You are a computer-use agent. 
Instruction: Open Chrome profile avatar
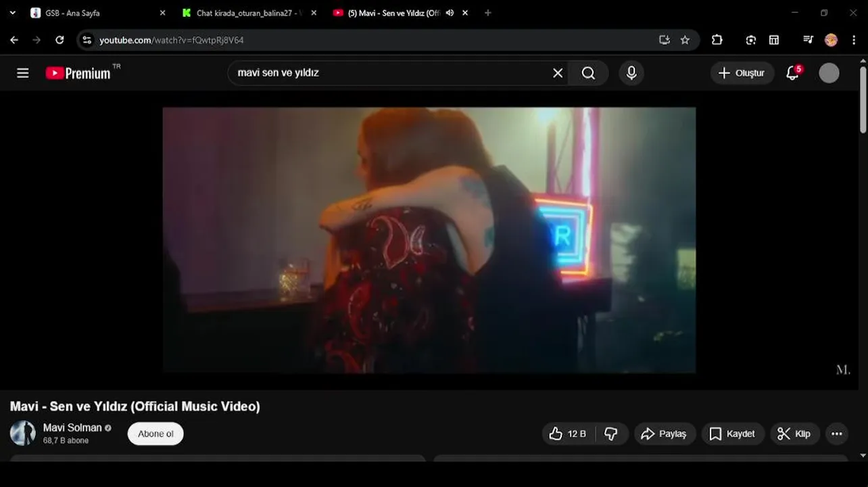coord(831,40)
